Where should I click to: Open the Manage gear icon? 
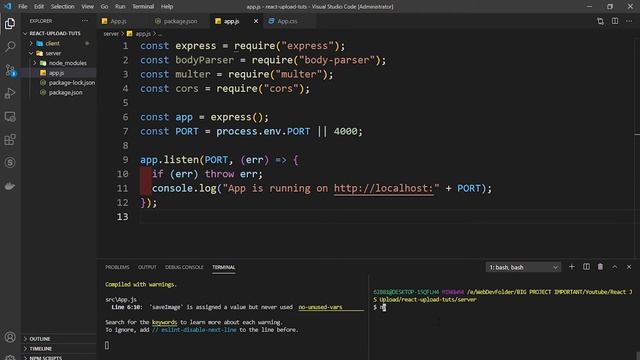point(10,357)
